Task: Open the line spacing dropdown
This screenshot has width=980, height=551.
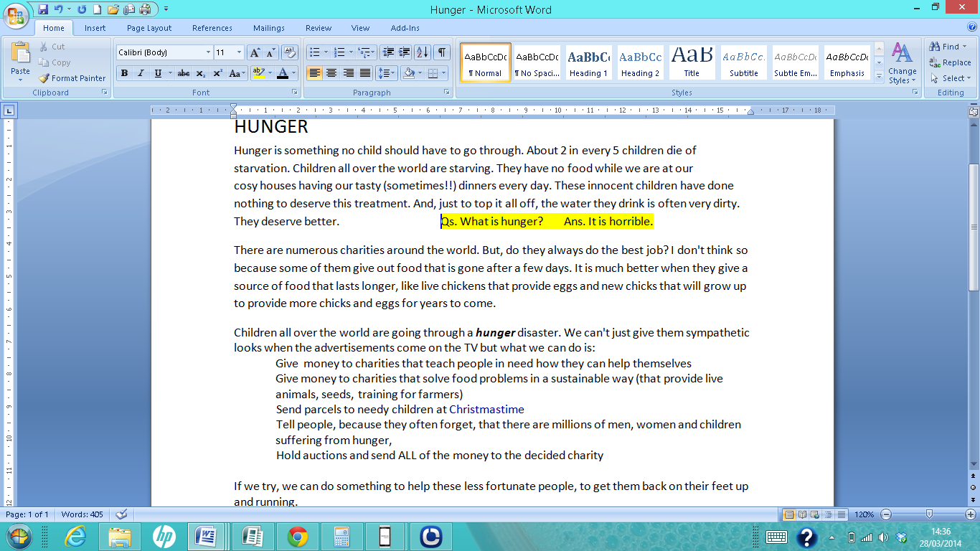Action: pyautogui.click(x=387, y=73)
